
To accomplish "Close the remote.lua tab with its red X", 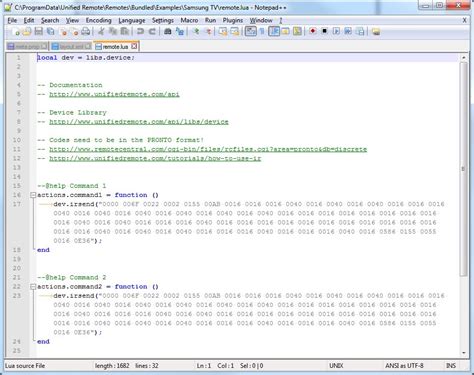I will [134, 46].
